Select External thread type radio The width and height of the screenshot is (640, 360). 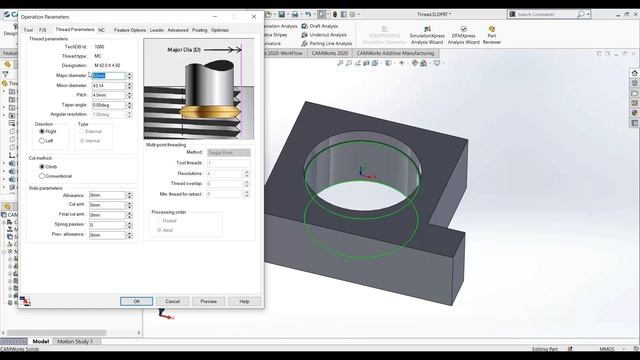pyautogui.click(x=91, y=131)
